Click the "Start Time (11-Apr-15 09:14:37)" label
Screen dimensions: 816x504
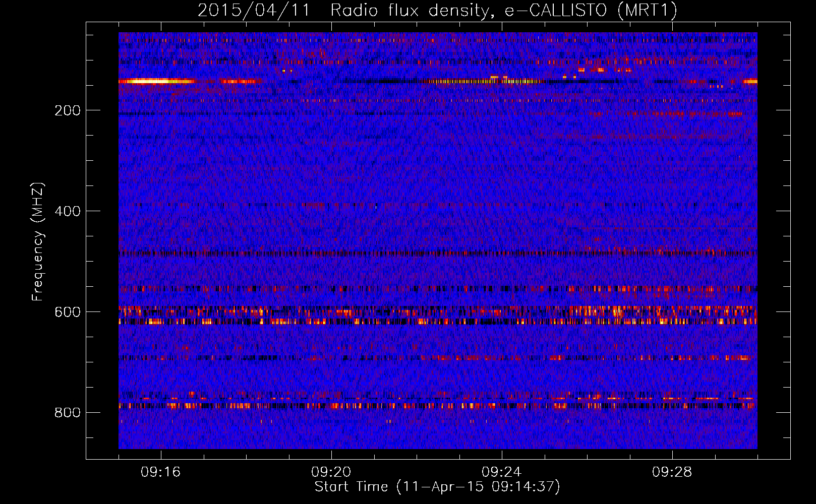[437, 487]
